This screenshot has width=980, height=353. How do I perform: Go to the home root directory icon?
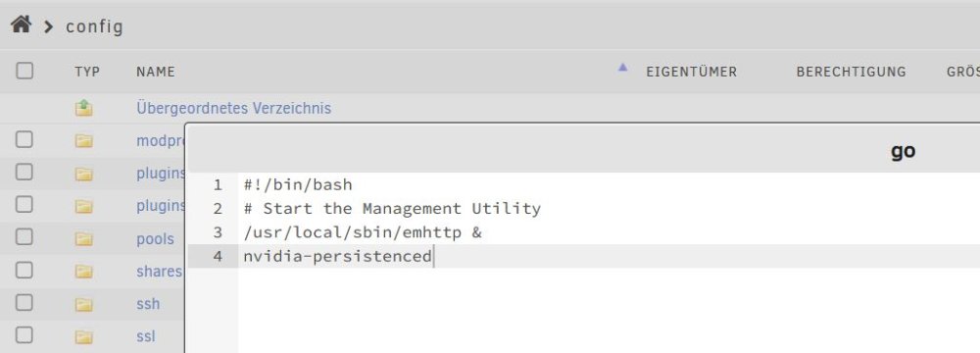pos(21,25)
